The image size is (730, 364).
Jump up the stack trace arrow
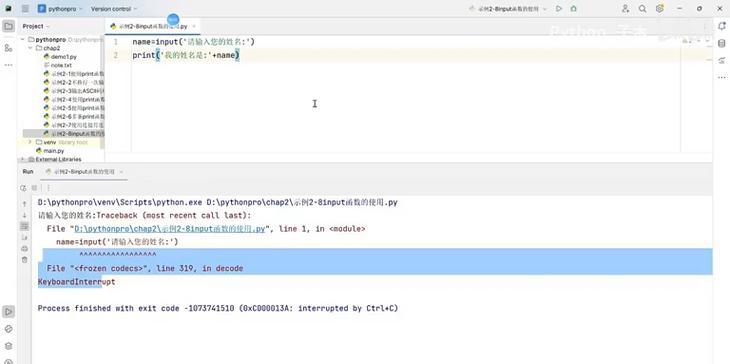[x=25, y=204]
